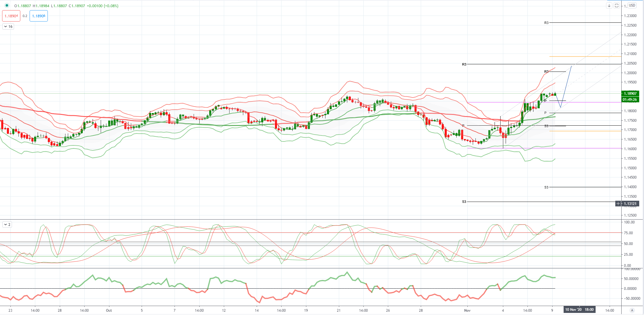644x315 pixels.
Task: Click the 10 Nov '20 18:00 time marker
Action: tap(579, 310)
